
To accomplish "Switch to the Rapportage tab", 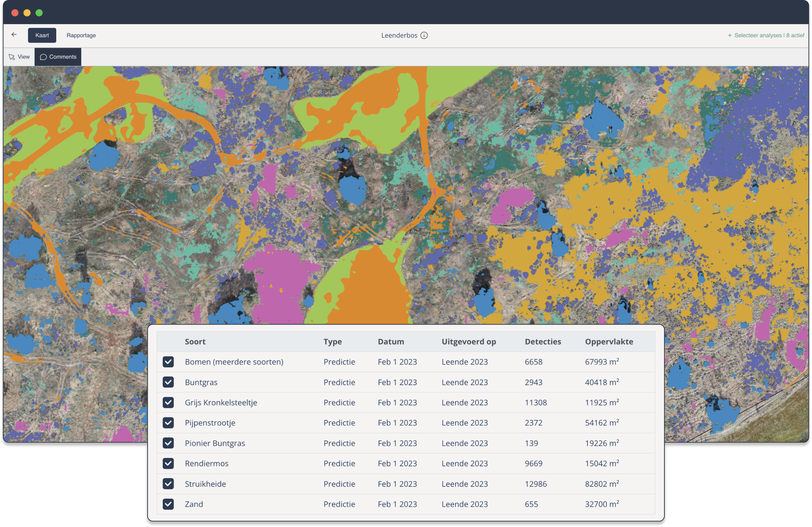I will (81, 35).
